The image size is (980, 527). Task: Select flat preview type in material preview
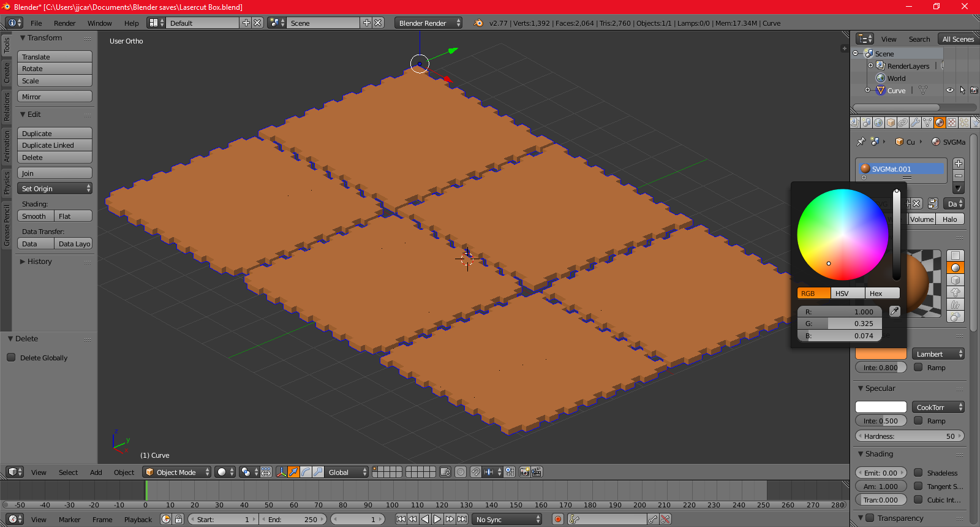click(x=956, y=256)
